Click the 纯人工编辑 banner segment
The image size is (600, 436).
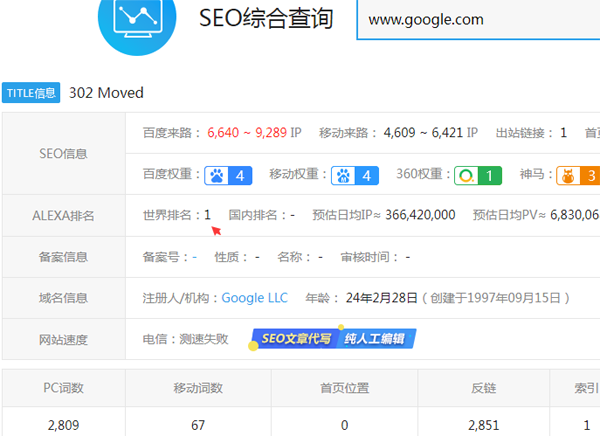tap(376, 338)
